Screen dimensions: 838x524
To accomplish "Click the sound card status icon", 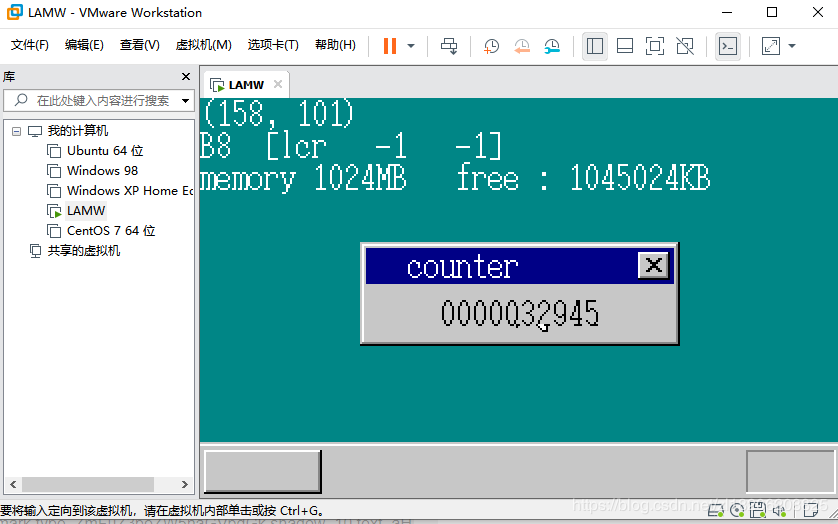I will pyautogui.click(x=779, y=511).
